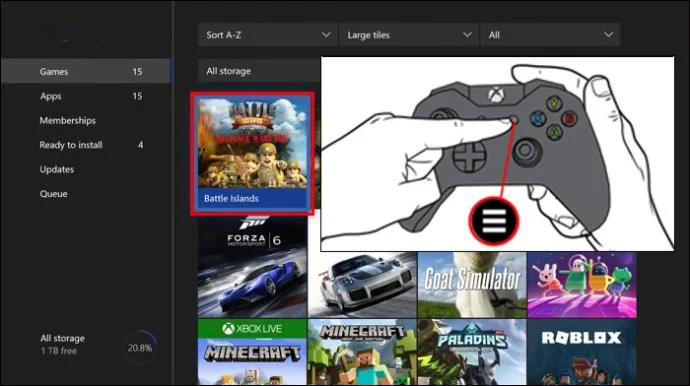Image resolution: width=690 pixels, height=386 pixels.
Task: Select the Paladins game tile
Action: tap(472, 352)
